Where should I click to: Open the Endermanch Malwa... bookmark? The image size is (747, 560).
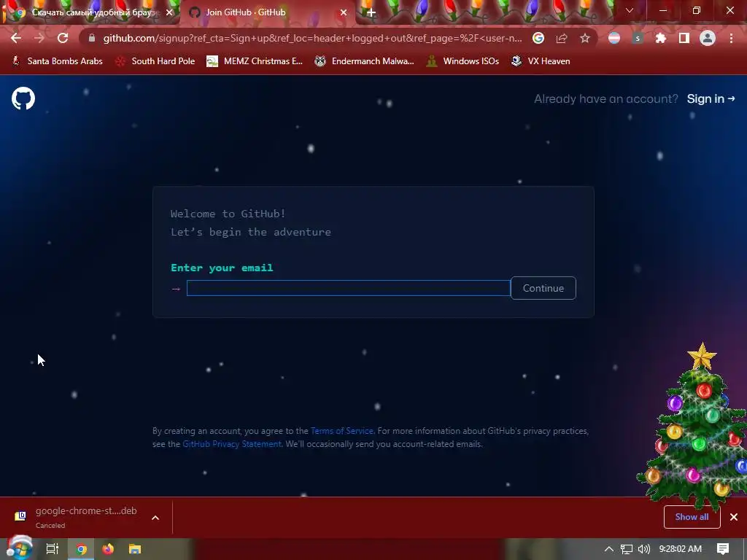click(365, 61)
